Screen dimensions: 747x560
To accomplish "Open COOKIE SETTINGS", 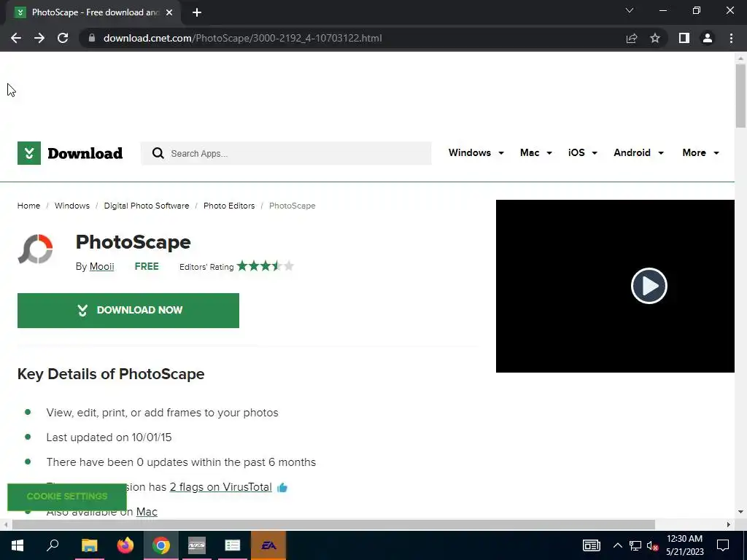I will tap(67, 496).
